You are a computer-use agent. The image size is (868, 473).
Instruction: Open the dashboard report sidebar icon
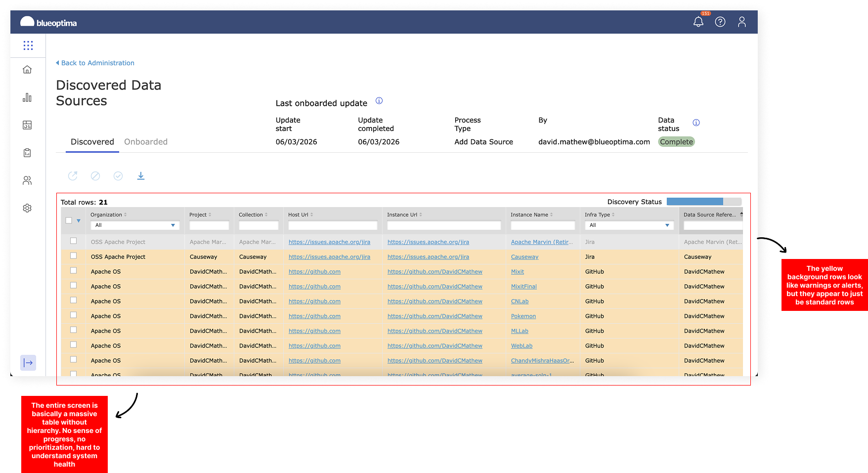tap(27, 125)
